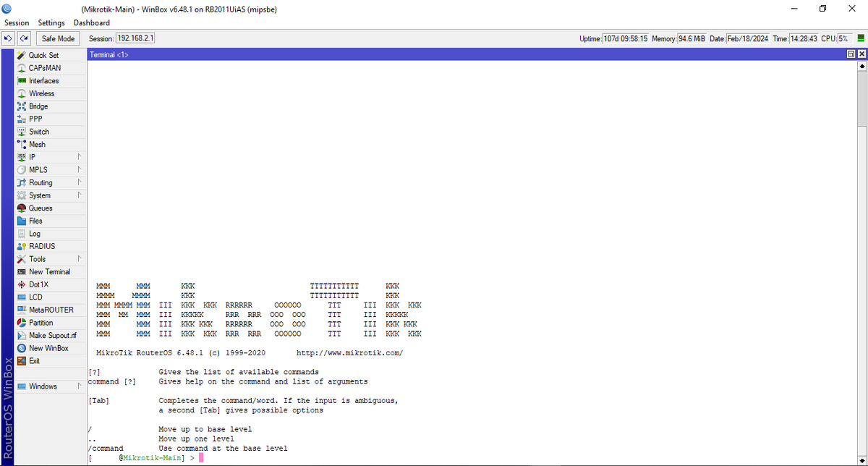868x466 pixels.
Task: Click the Terminal <1> title bar
Action: (467, 55)
